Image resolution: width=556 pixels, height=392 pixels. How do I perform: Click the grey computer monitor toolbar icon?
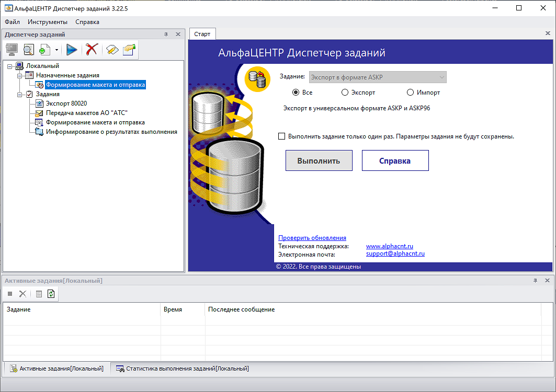(12, 50)
